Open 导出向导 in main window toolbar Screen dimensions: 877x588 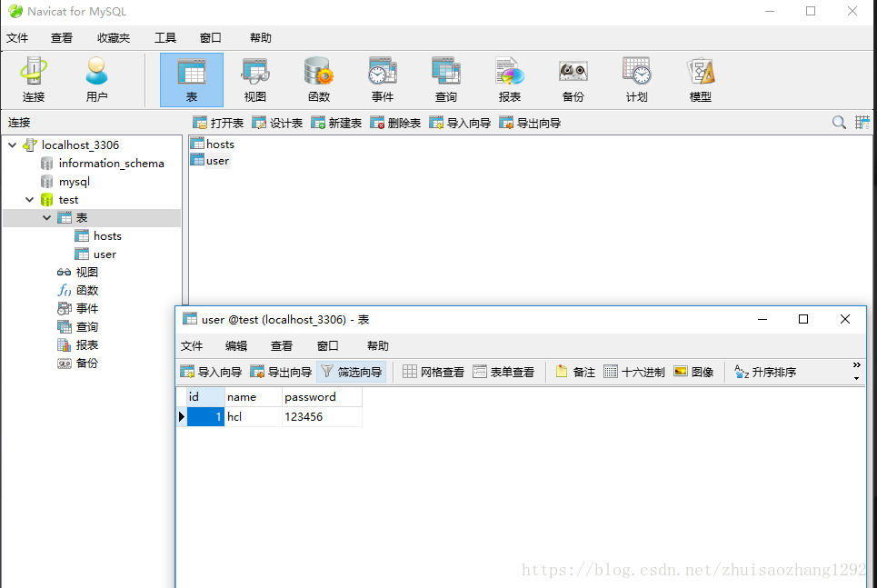pos(530,123)
